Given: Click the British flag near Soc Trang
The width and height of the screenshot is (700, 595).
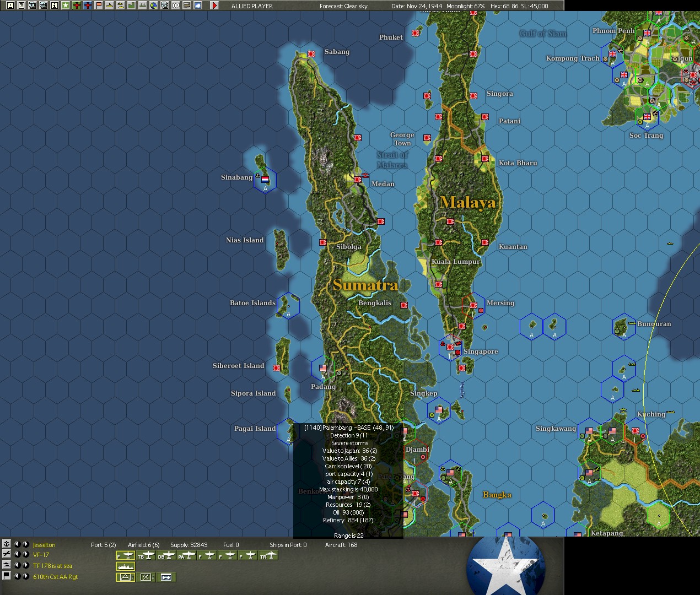Looking at the screenshot, I should (x=647, y=117).
